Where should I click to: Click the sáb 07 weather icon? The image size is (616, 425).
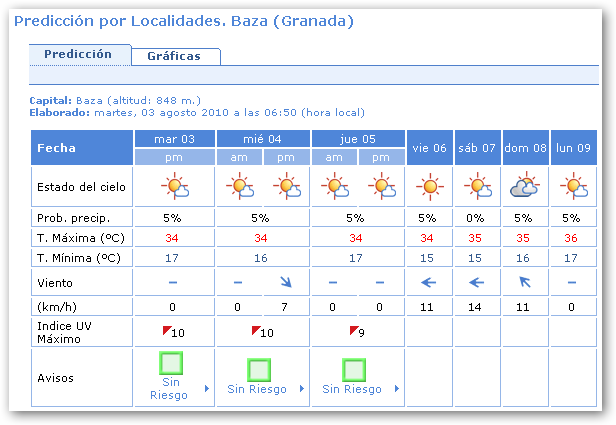(477, 187)
